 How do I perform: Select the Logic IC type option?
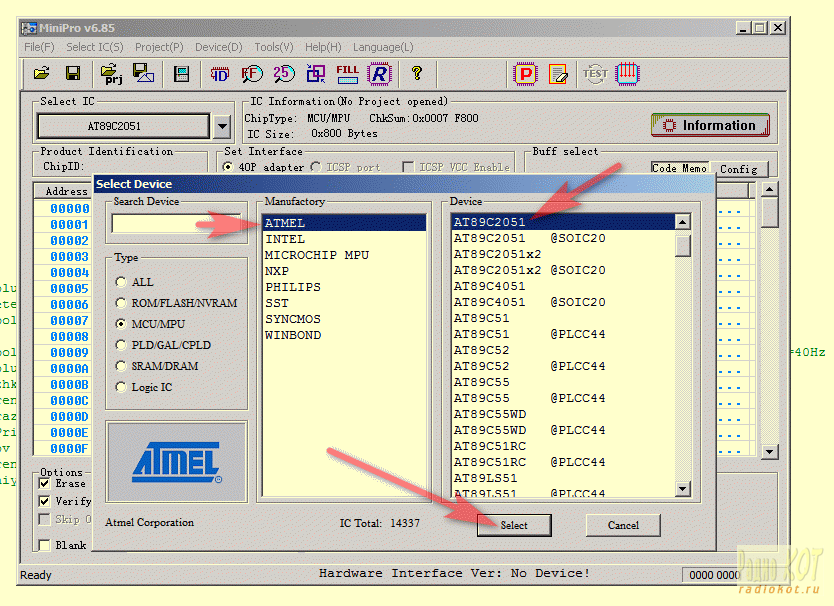[121, 387]
